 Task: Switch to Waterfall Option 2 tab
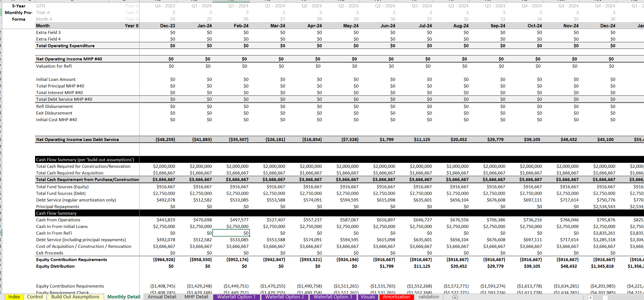[x=285, y=297]
